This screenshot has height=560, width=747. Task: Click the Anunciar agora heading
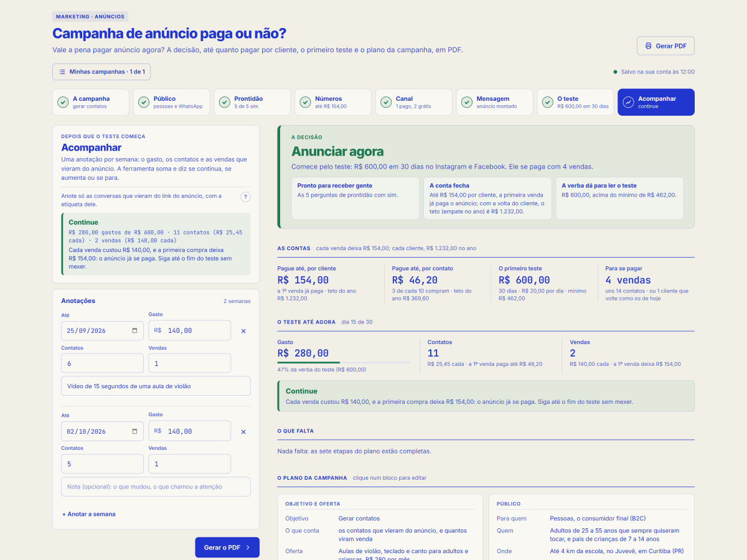pos(337,151)
